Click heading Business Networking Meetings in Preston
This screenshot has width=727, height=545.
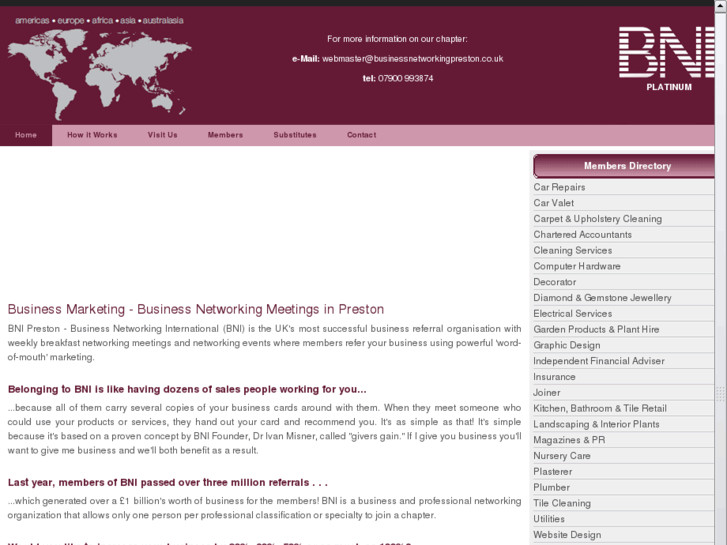click(196, 309)
